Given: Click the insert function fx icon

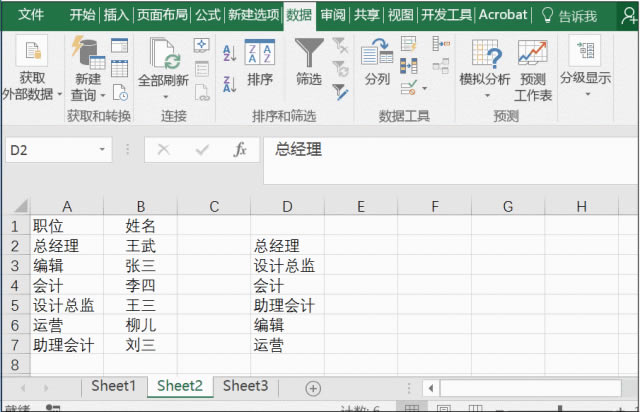Looking at the screenshot, I should pyautogui.click(x=240, y=150).
